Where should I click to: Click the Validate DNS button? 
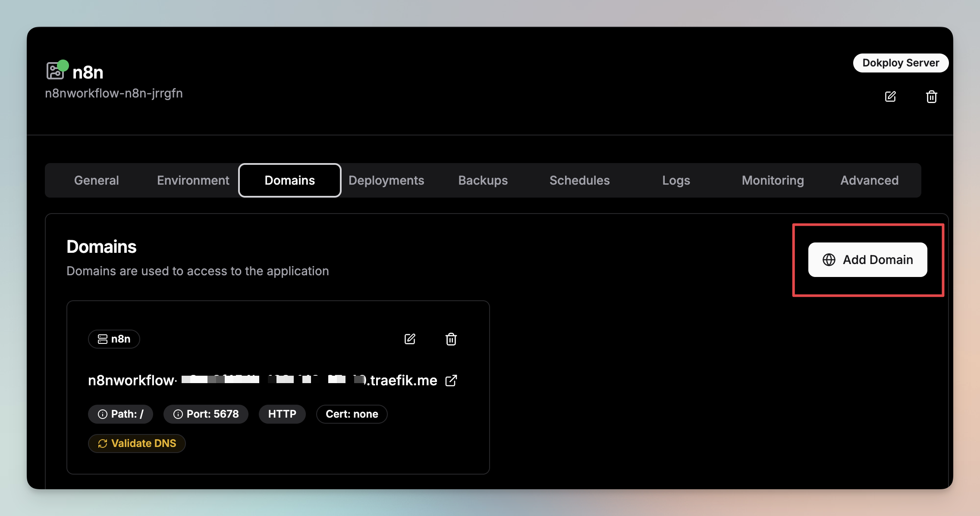point(137,444)
